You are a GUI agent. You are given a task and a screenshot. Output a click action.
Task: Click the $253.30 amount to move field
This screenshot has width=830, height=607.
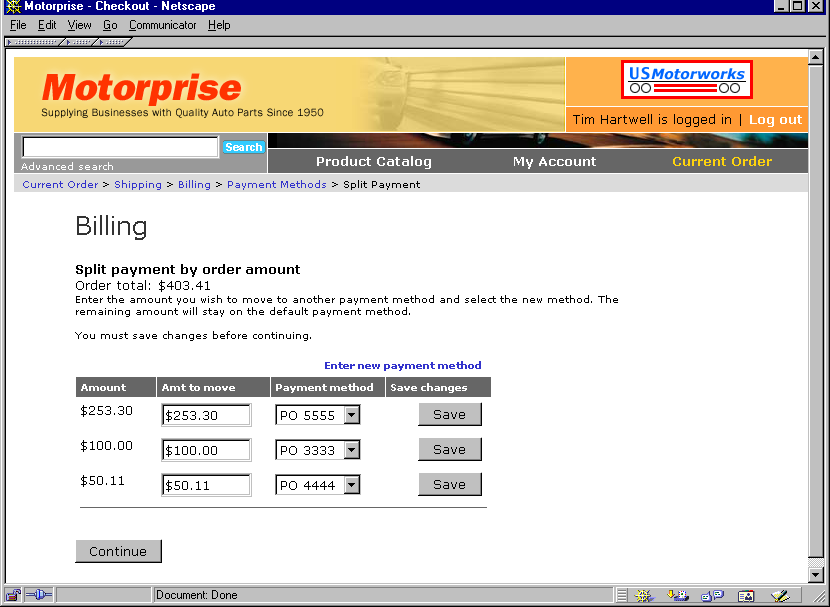pos(206,415)
